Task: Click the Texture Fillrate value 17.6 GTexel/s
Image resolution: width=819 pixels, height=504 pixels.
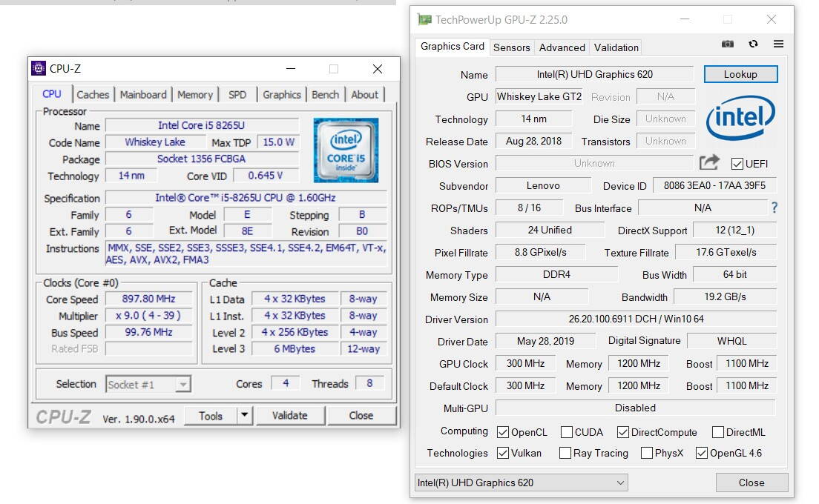Action: pos(726,252)
